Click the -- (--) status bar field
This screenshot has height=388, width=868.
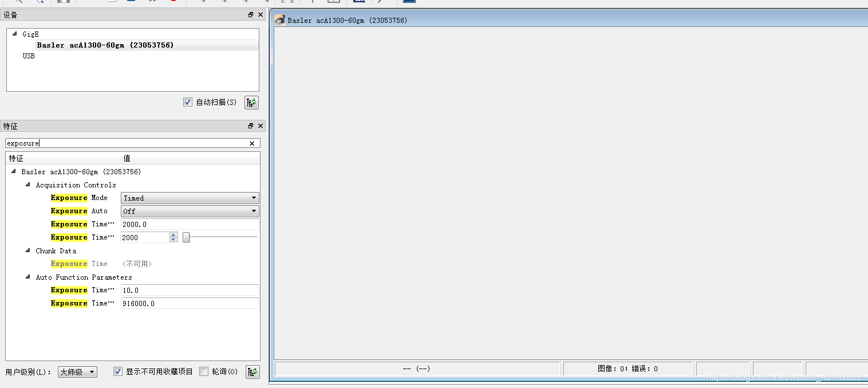416,369
